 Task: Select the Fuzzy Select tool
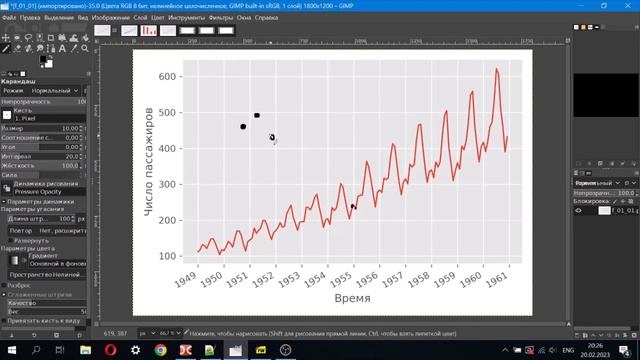tap(40, 38)
